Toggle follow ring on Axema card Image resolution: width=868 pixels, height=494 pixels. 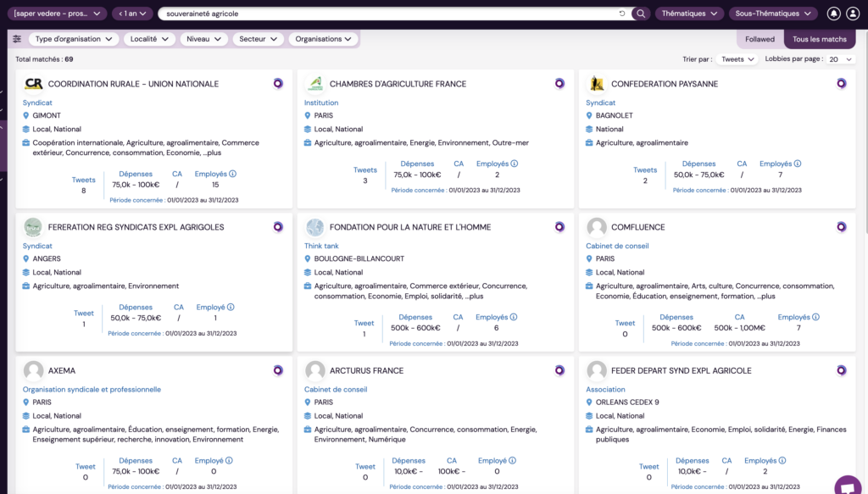tap(278, 369)
